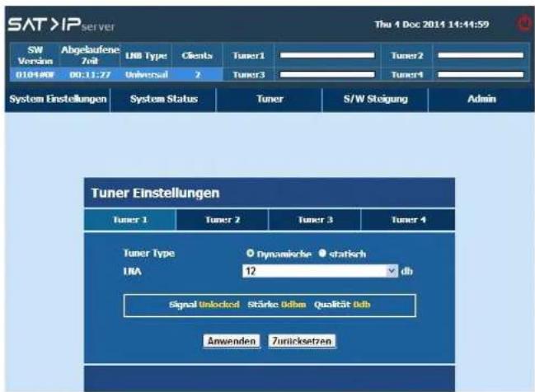
Task: Switch to the Tuner 3 tab
Action: tap(315, 220)
